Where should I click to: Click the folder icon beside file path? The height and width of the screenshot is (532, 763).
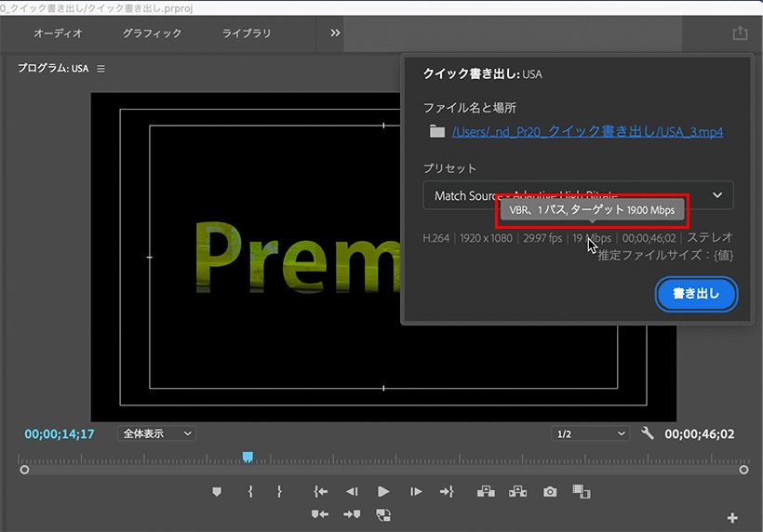pyautogui.click(x=437, y=131)
